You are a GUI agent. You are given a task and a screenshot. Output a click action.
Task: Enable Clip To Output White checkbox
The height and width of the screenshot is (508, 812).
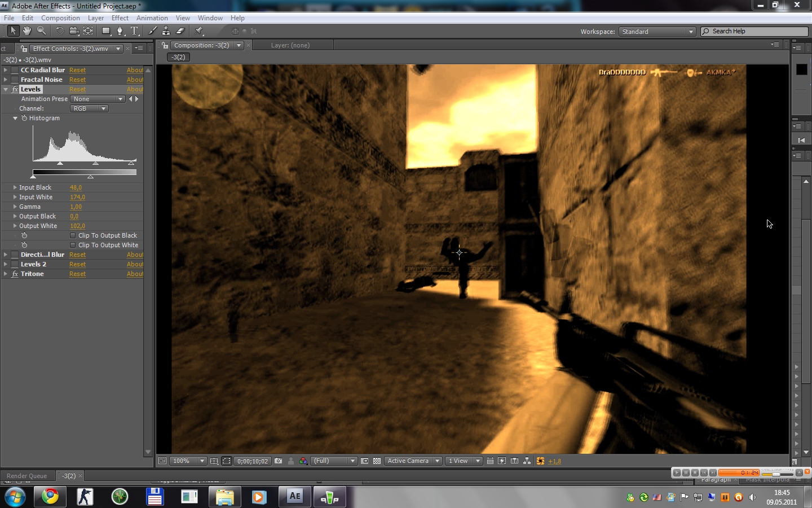tap(73, 245)
